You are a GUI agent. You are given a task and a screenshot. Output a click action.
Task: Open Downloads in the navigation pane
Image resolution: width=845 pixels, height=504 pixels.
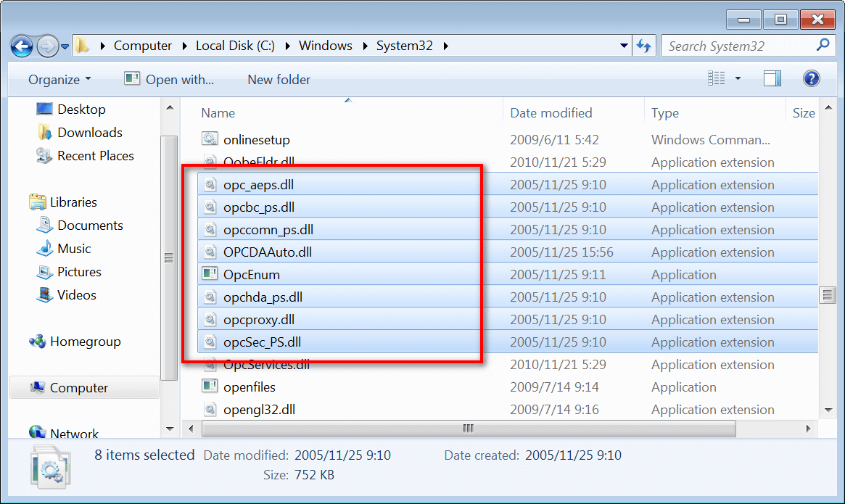(89, 133)
